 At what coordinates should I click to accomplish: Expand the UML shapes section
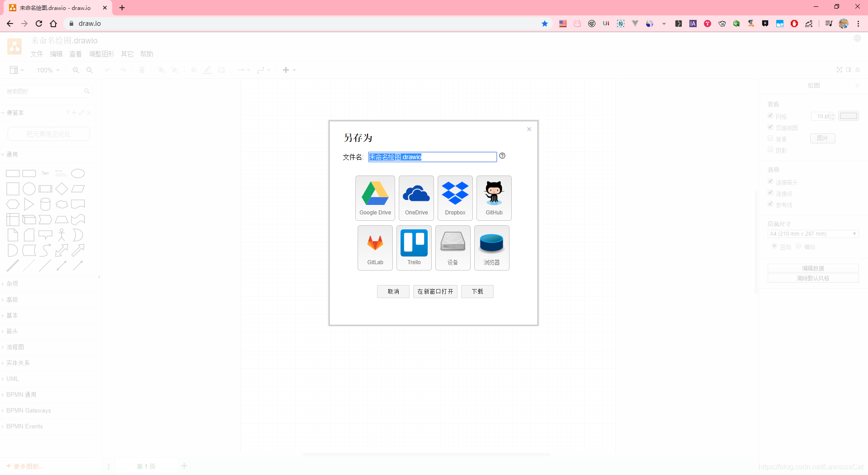(x=12, y=379)
